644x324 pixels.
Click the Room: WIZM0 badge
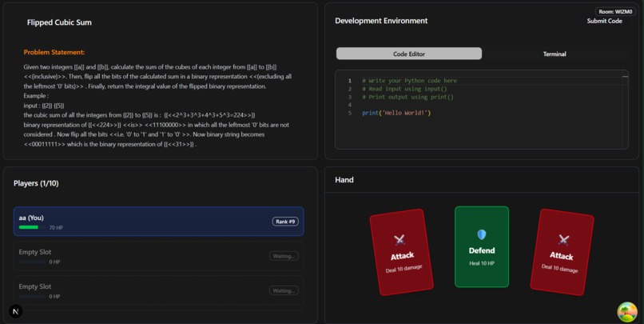[x=615, y=11]
